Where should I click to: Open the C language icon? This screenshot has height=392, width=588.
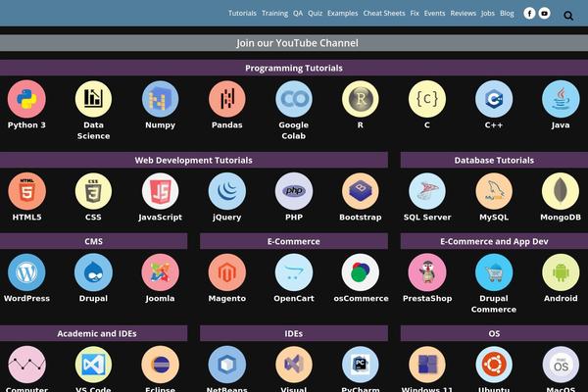[x=427, y=99]
